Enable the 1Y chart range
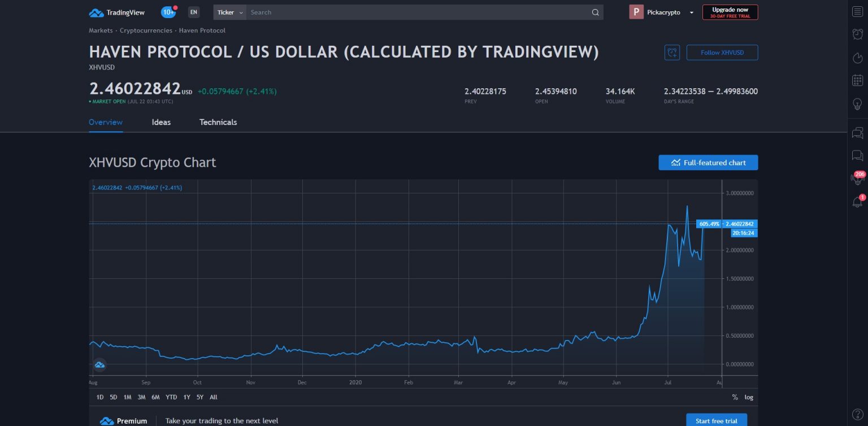 (x=186, y=397)
